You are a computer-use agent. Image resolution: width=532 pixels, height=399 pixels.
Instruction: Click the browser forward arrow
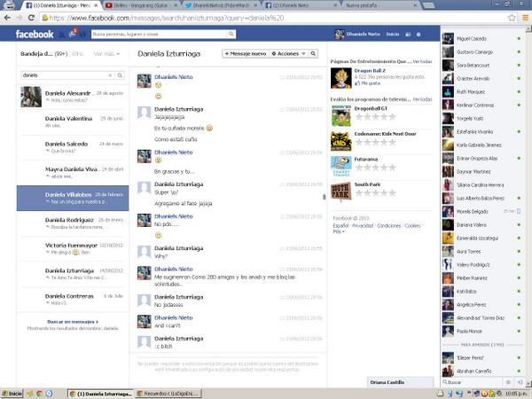pos(20,18)
